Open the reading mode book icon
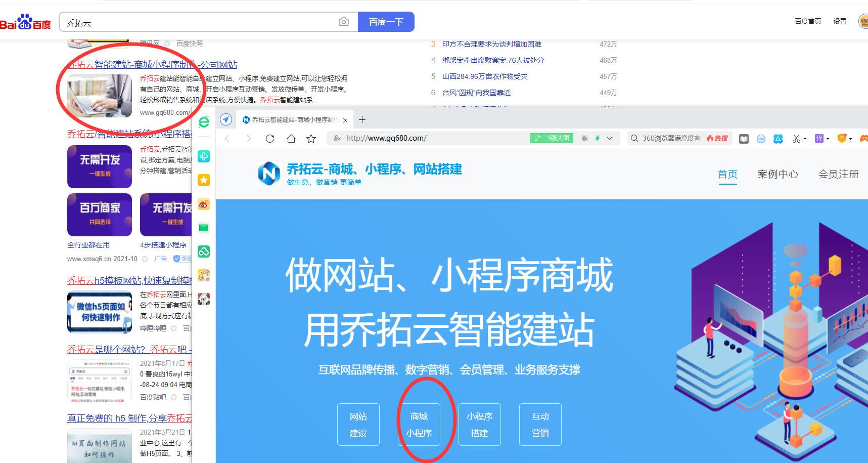The image size is (868, 463). [x=744, y=138]
